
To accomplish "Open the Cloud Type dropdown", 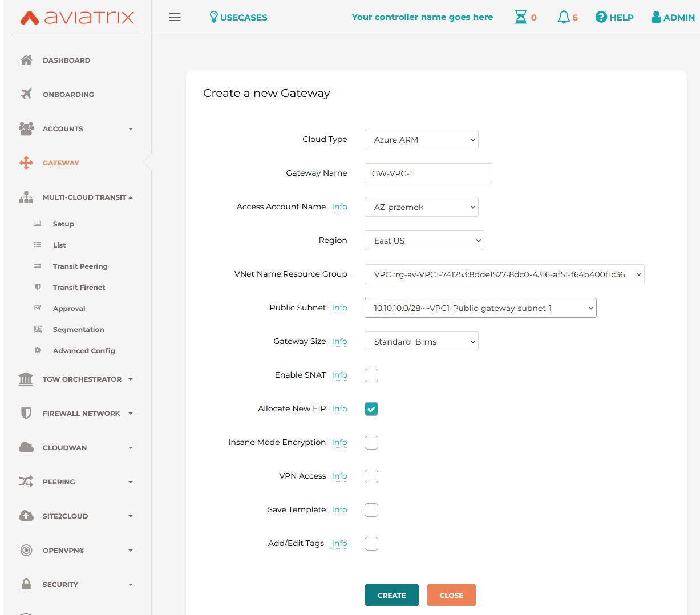I will coord(422,140).
